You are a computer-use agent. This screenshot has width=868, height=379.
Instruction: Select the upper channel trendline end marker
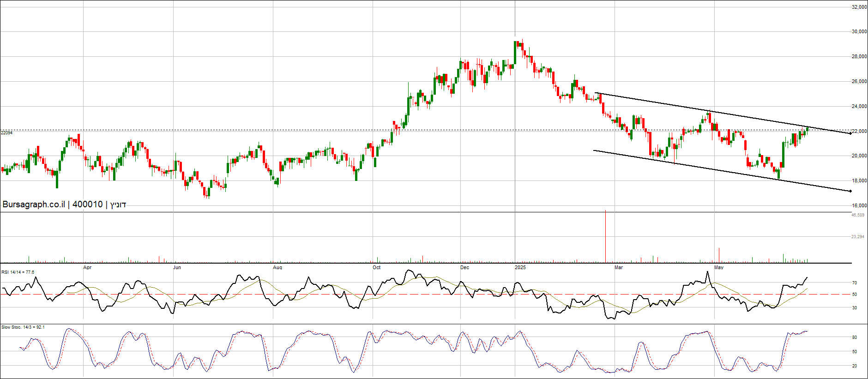pos(850,133)
